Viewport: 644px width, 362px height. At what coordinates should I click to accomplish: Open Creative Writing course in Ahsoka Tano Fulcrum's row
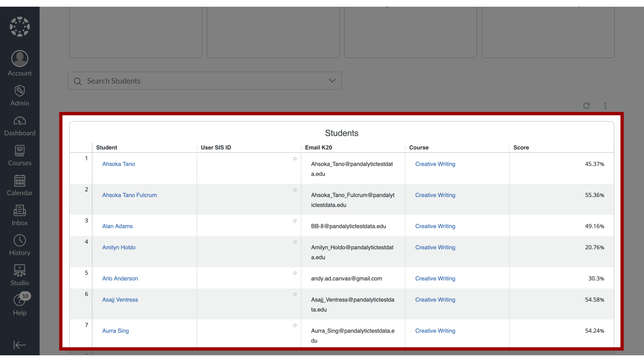tap(435, 195)
